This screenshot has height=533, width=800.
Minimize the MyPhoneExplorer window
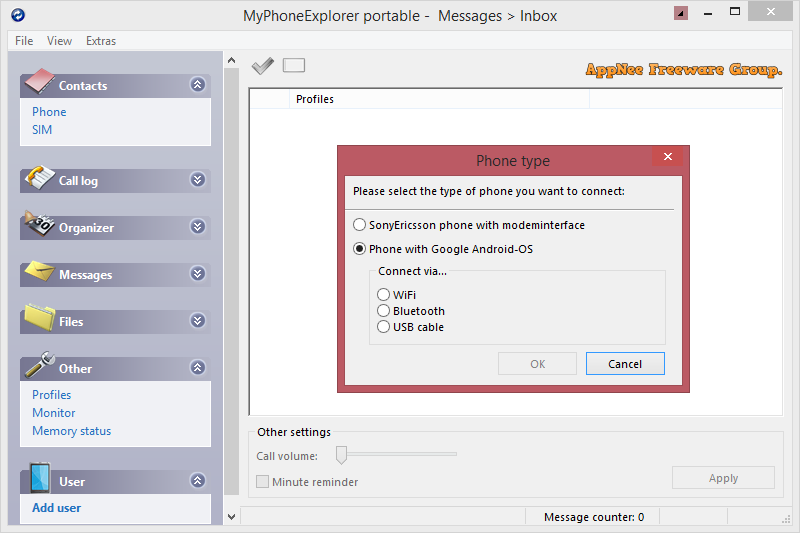pyautogui.click(x=708, y=13)
